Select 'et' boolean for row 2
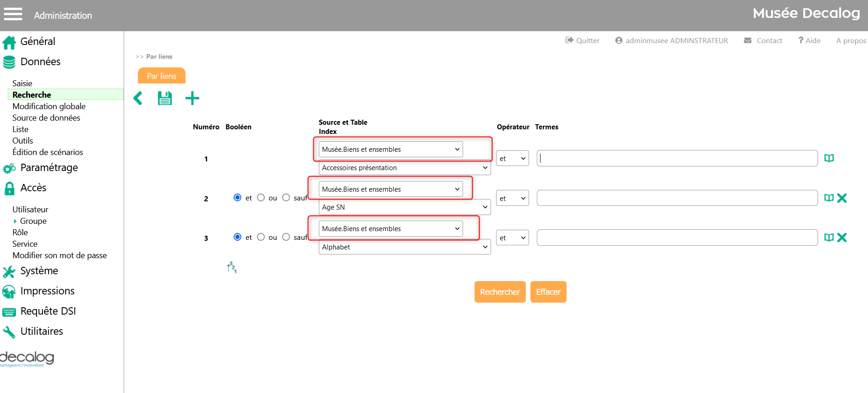The image size is (868, 393). pyautogui.click(x=237, y=198)
